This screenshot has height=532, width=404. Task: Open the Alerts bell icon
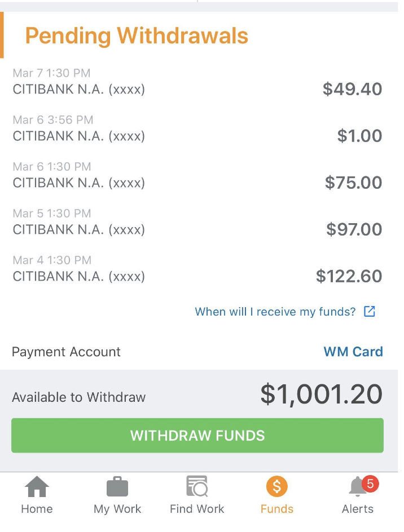pos(356,487)
